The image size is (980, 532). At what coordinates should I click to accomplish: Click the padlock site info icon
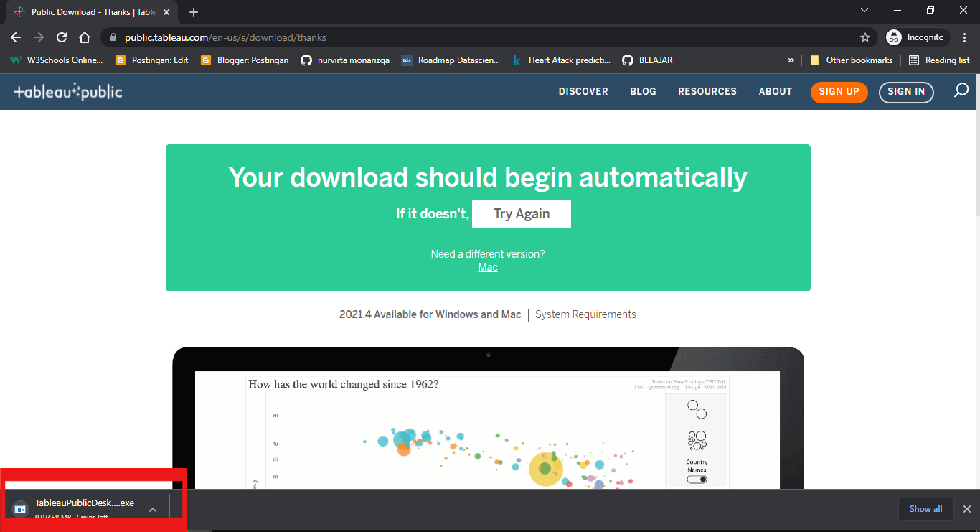tap(113, 37)
